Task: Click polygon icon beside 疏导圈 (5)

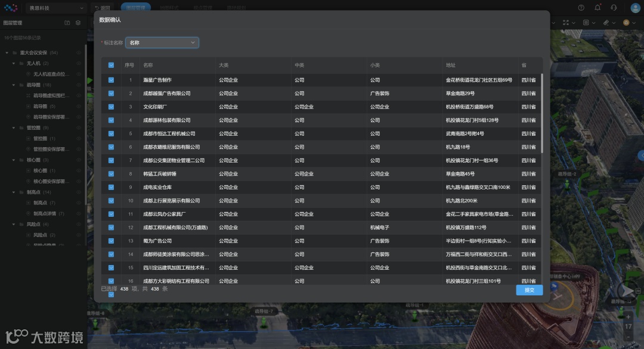Action: (x=29, y=106)
